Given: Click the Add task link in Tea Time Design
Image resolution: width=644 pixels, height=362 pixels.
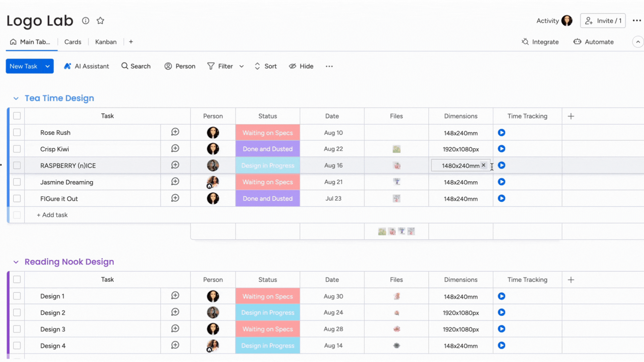Looking at the screenshot, I should [52, 215].
